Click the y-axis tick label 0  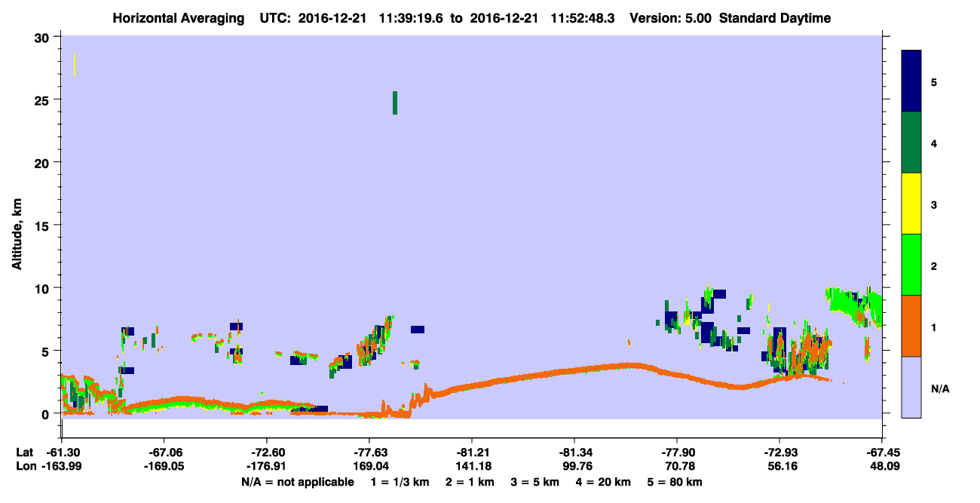(x=47, y=414)
